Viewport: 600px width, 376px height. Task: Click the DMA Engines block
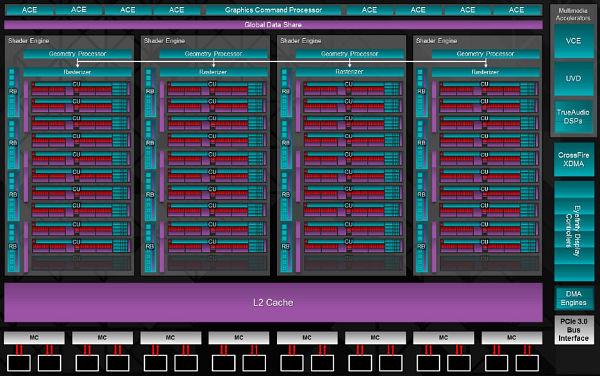coord(574,298)
